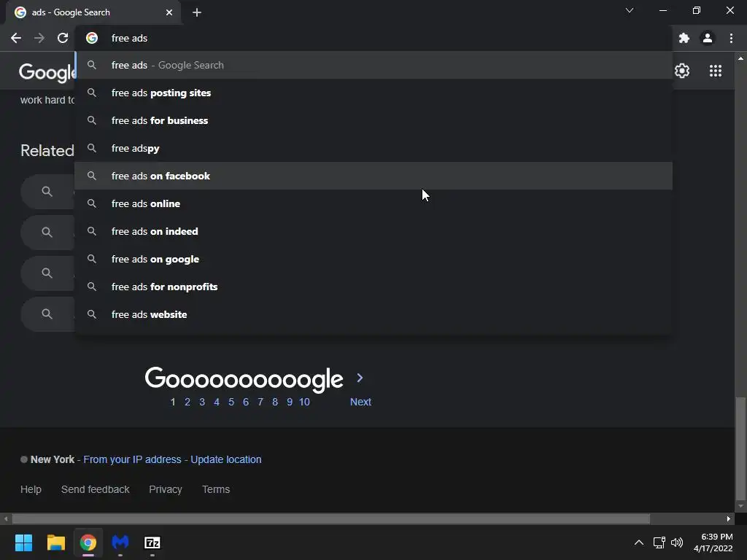Open 'From your IP address' link

point(133,459)
